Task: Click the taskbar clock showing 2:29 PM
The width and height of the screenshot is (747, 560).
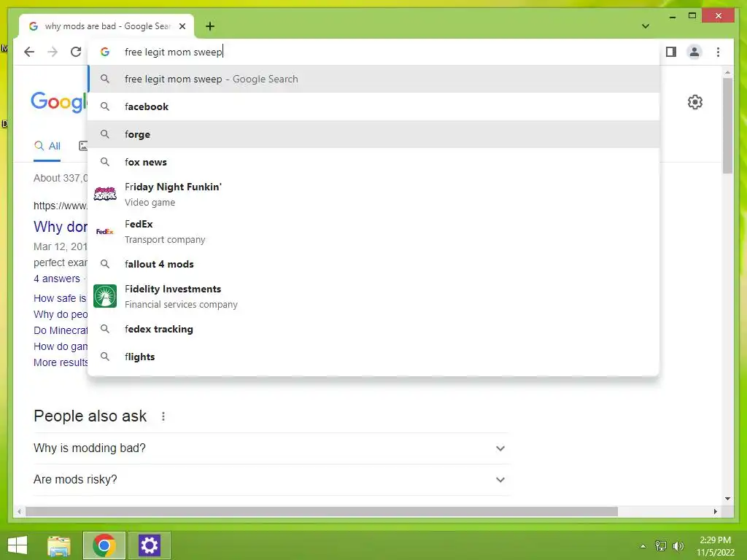Action: coord(716,546)
